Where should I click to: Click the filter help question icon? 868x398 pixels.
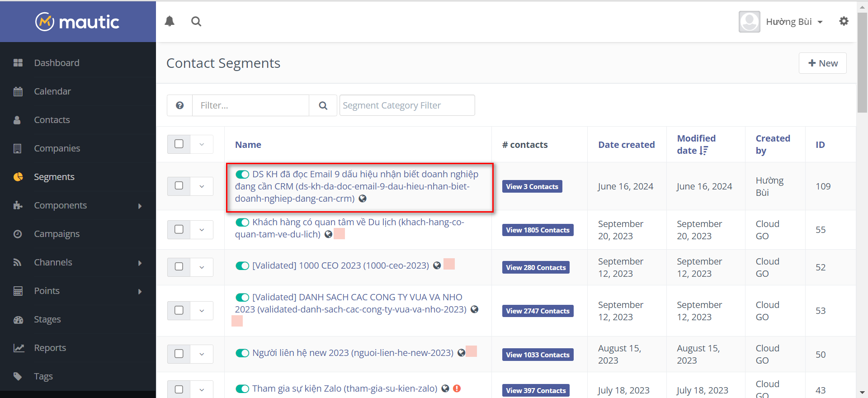coord(179,105)
